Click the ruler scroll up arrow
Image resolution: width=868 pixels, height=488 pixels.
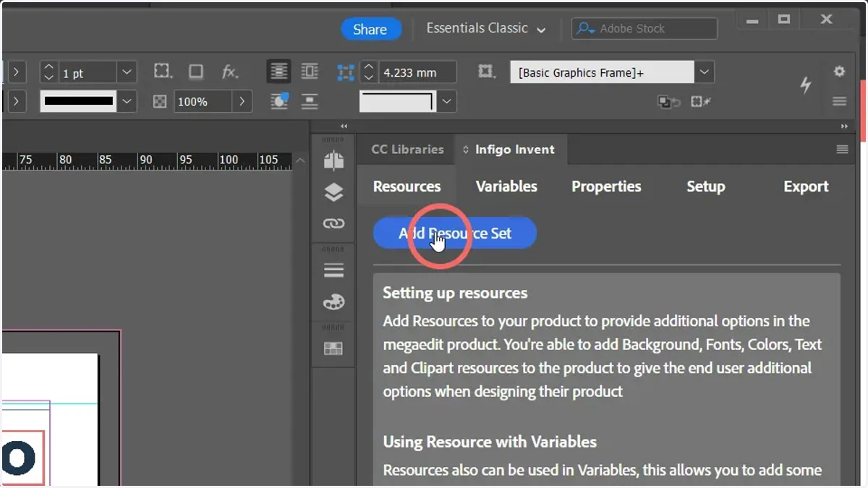(x=300, y=160)
